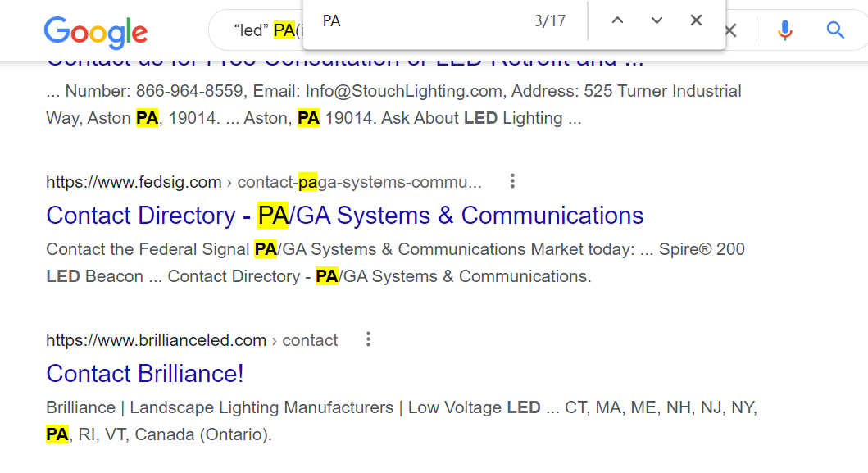
Task: Focus the find-in-page field containing PA
Action: (420, 21)
